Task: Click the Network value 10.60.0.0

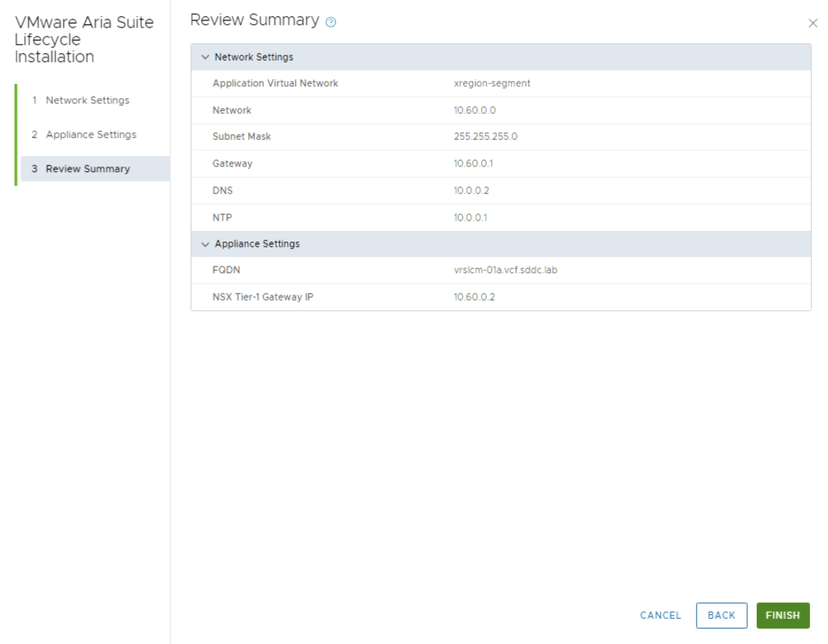Action: coord(475,110)
